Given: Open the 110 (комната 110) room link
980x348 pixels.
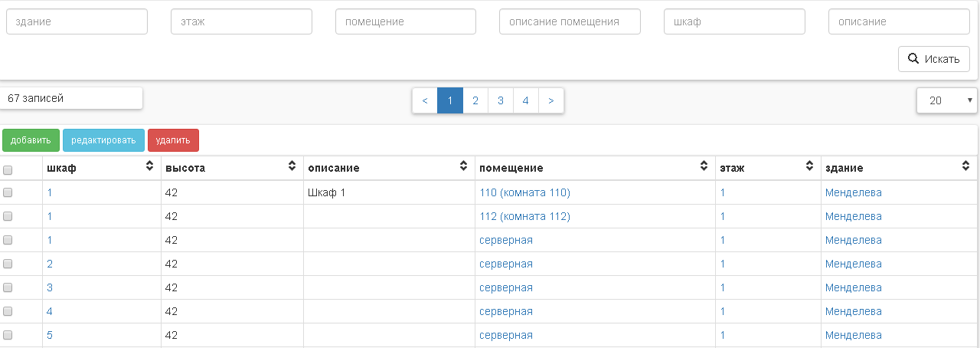Looking at the screenshot, I should click(x=524, y=193).
